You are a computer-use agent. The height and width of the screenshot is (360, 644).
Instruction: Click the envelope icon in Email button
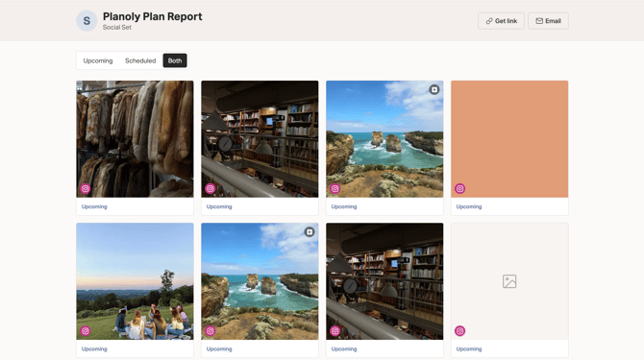[x=539, y=21]
